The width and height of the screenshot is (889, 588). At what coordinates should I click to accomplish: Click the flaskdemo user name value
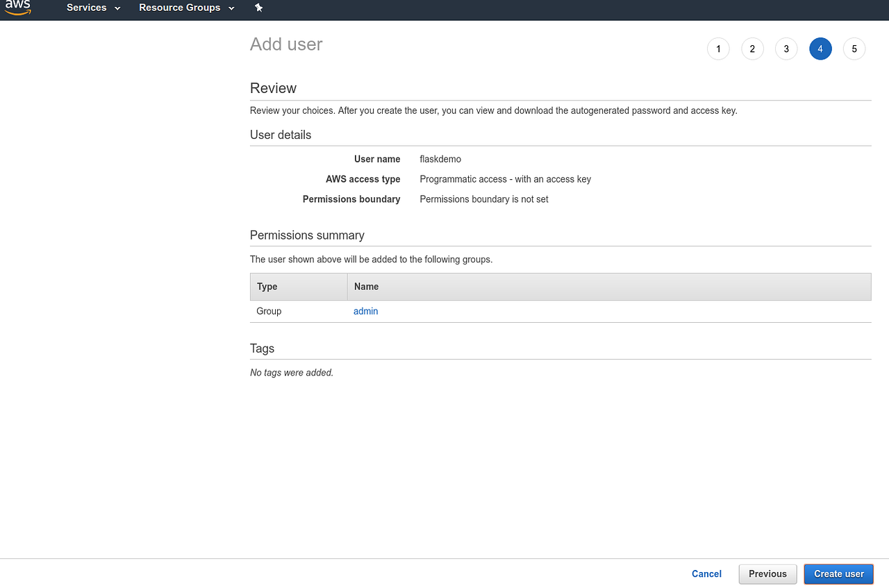click(440, 159)
